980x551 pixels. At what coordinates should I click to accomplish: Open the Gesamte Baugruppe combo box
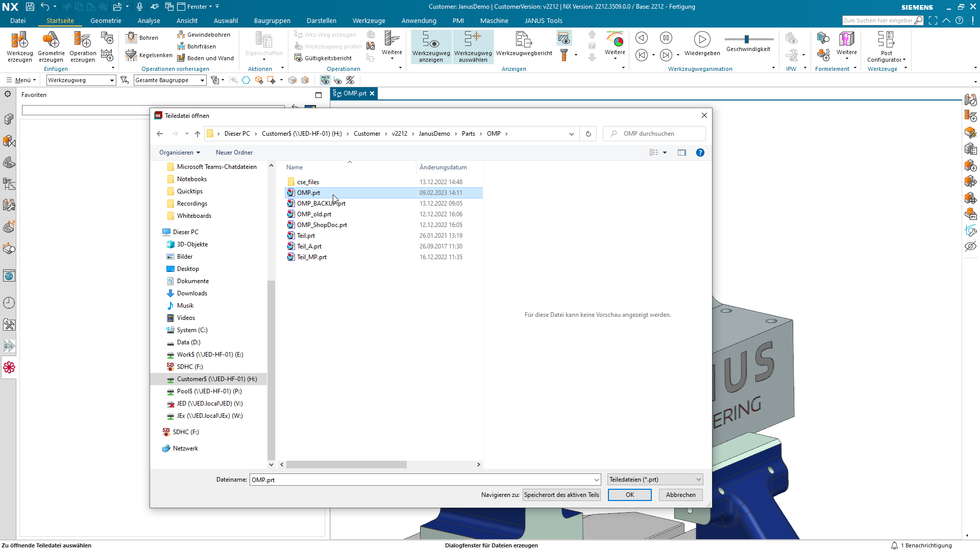pyautogui.click(x=170, y=80)
